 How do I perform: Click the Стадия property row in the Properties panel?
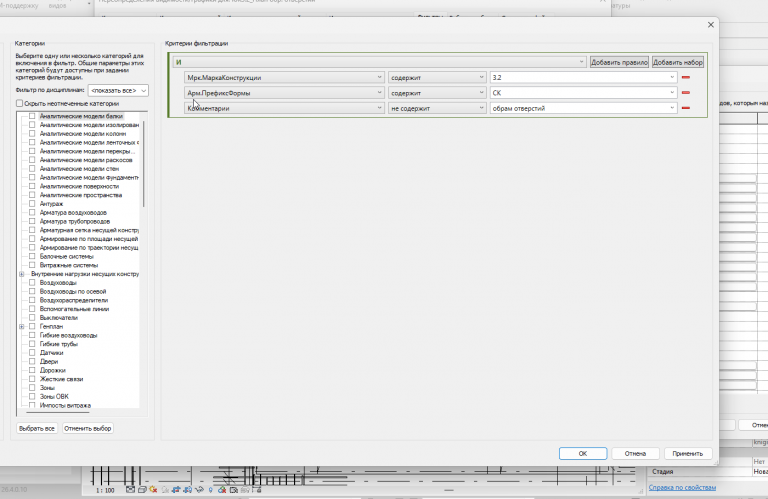(707, 472)
